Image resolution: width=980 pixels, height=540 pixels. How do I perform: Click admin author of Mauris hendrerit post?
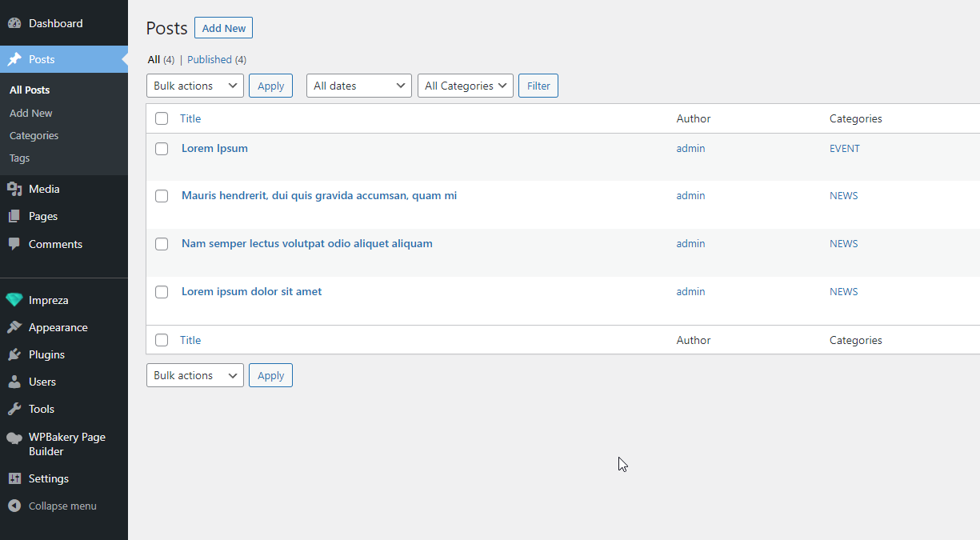pos(690,196)
